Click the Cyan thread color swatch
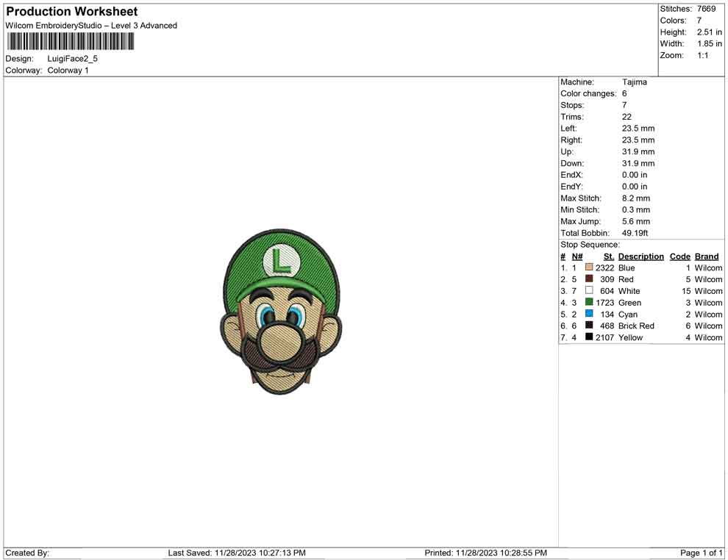The image size is (728, 560). [589, 314]
